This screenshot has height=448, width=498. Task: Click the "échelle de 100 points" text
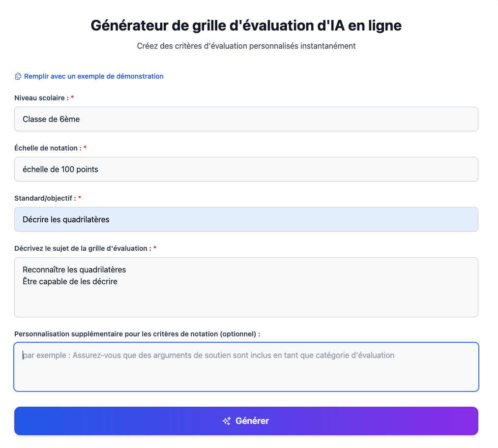[x=60, y=169]
